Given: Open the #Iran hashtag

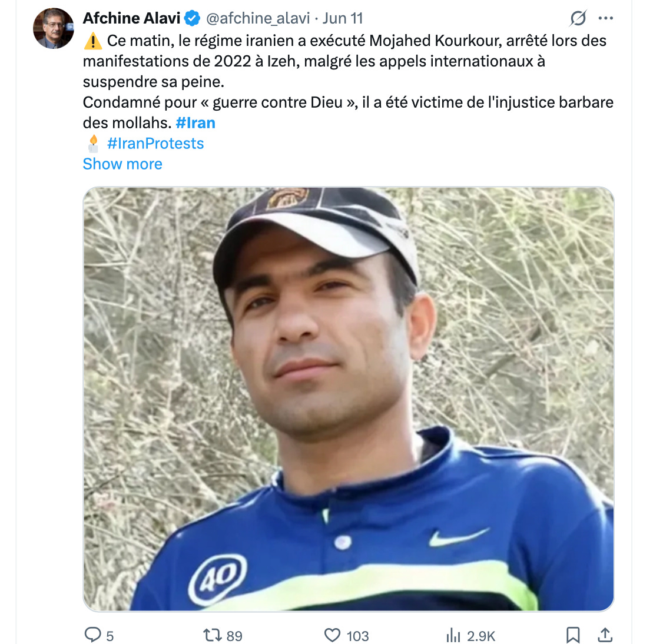Looking at the screenshot, I should tap(195, 123).
